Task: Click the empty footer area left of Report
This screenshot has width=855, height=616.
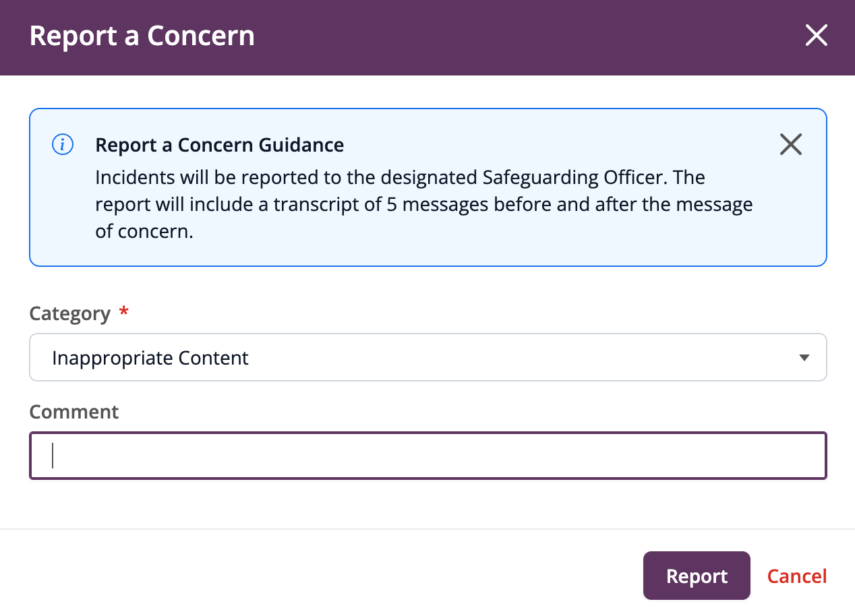Action: [324, 576]
